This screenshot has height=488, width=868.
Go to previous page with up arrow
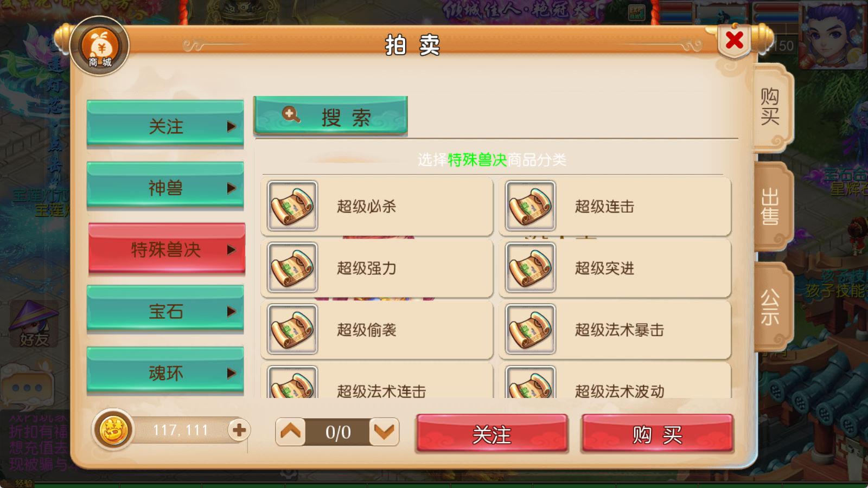[290, 432]
